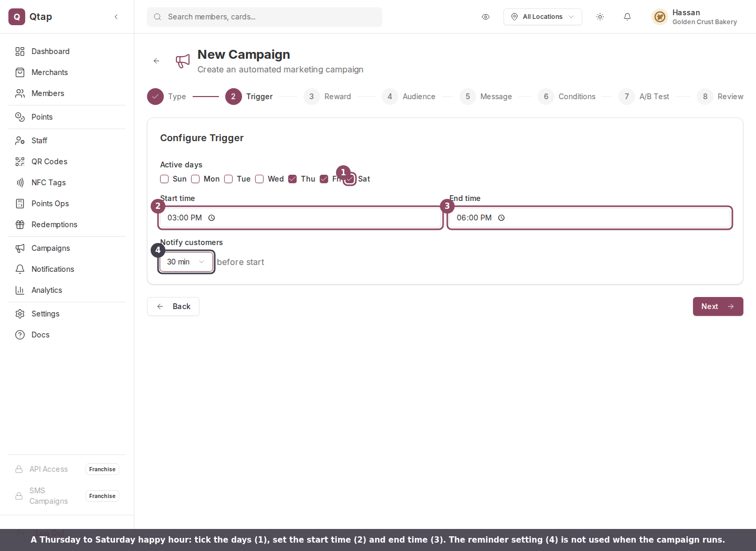Image resolution: width=756 pixels, height=551 pixels.
Task: View Redemptions in the sidebar
Action: 67,225
